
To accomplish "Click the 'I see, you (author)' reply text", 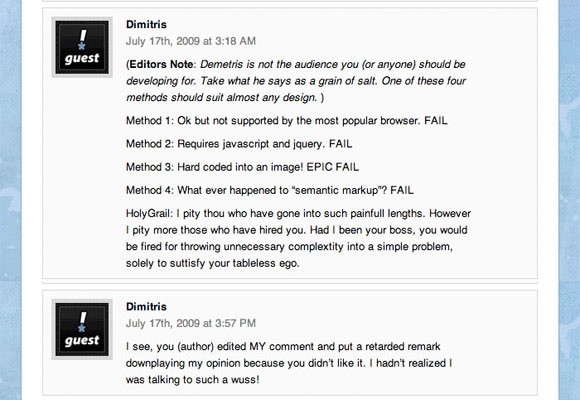I will pyautogui.click(x=289, y=363).
